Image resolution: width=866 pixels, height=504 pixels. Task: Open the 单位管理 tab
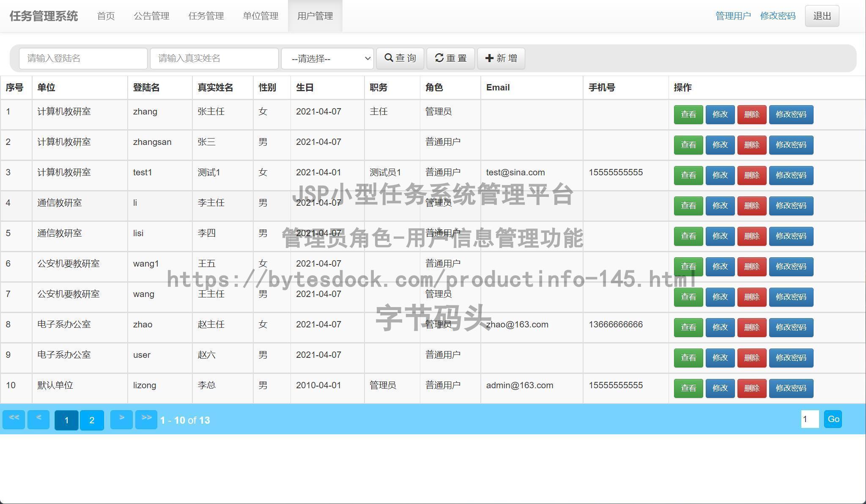(x=260, y=16)
